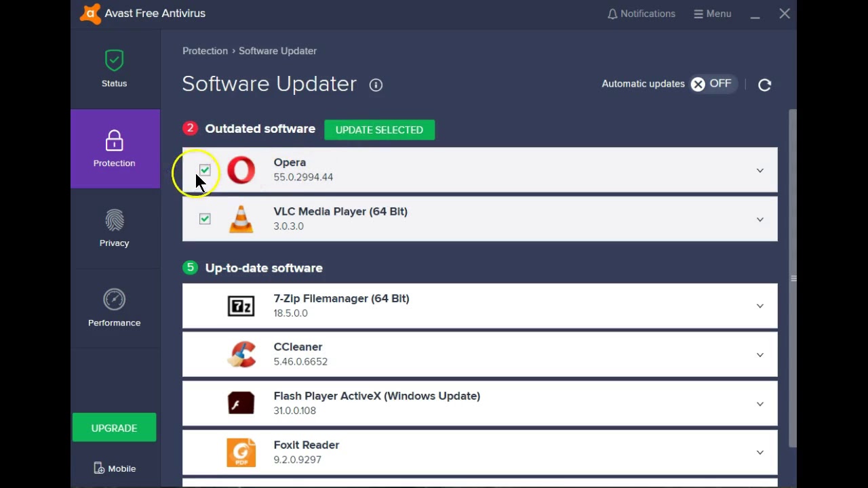
Task: Click the CCleaner icon
Action: pos(241,354)
